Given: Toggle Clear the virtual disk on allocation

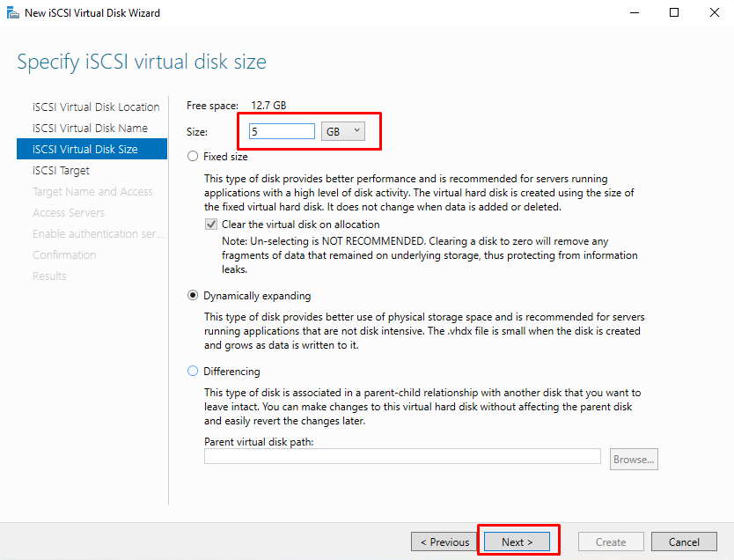Looking at the screenshot, I should coord(211,225).
